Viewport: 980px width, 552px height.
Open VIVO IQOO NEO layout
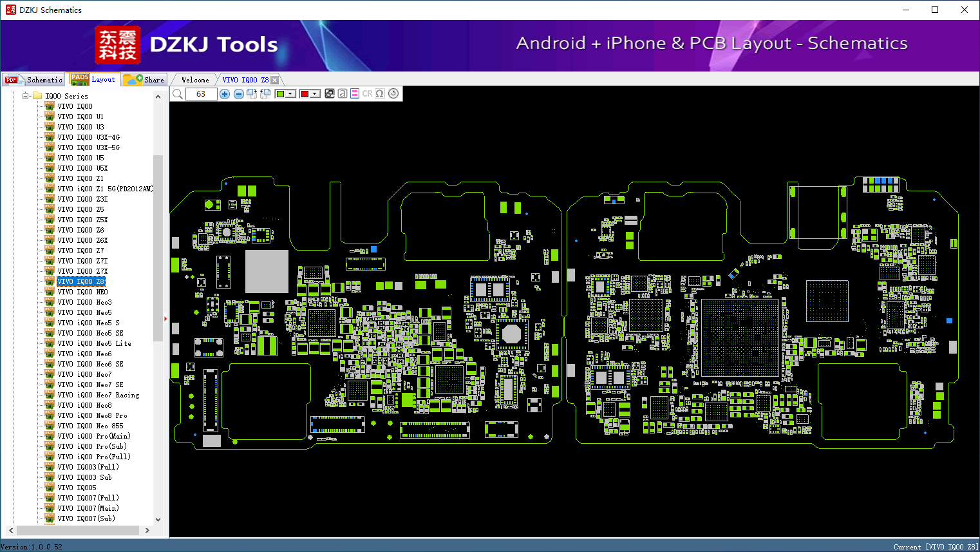tap(83, 292)
